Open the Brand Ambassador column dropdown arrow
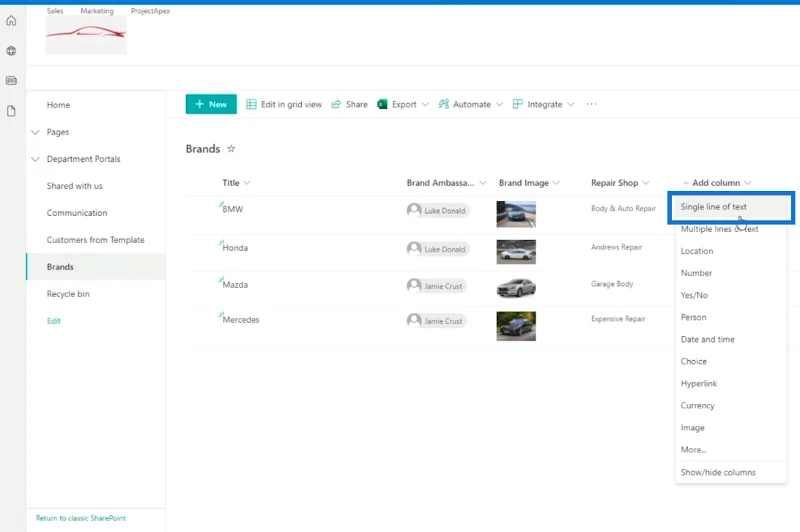The width and height of the screenshot is (800, 532). (x=483, y=183)
